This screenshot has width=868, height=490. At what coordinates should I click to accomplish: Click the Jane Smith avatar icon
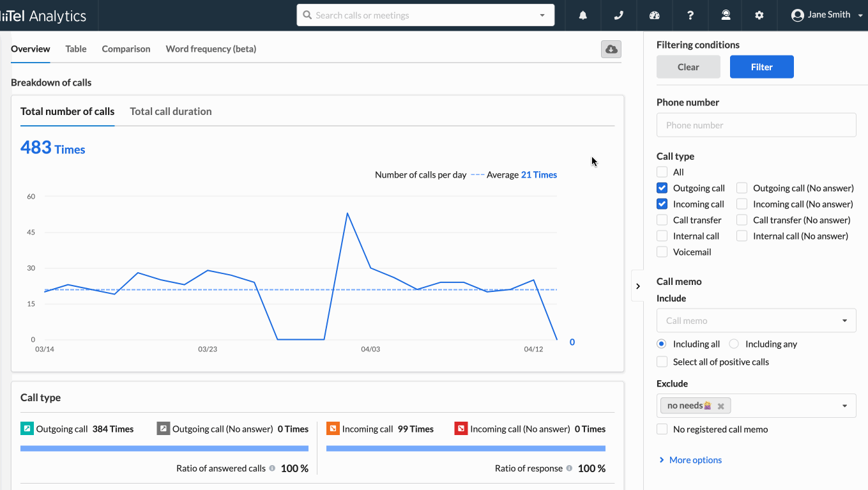coord(797,15)
